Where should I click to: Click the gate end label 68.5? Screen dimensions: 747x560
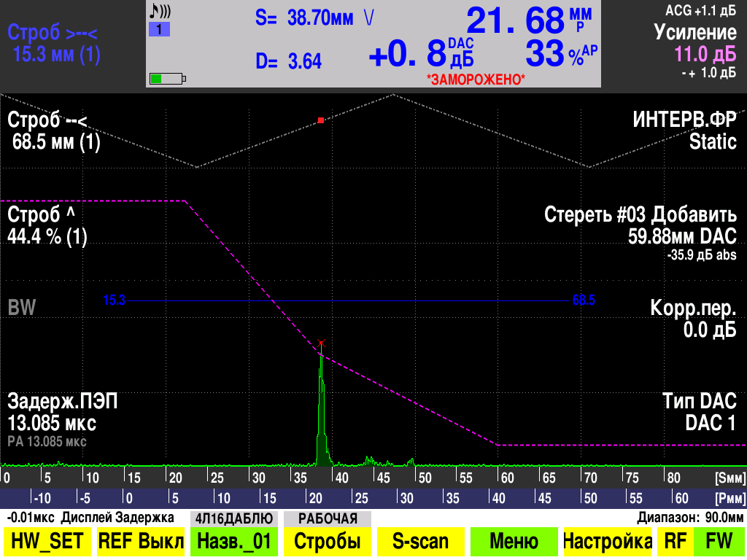coord(584,300)
